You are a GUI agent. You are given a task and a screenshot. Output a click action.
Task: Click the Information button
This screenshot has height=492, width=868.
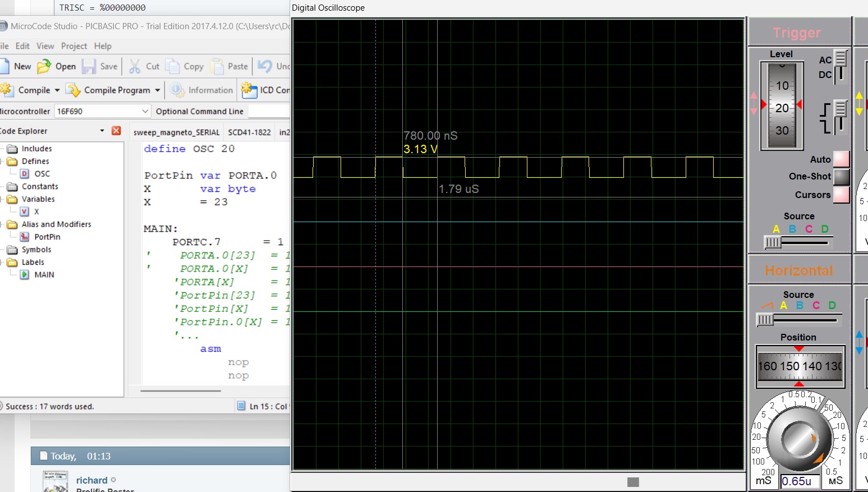pyautogui.click(x=202, y=90)
